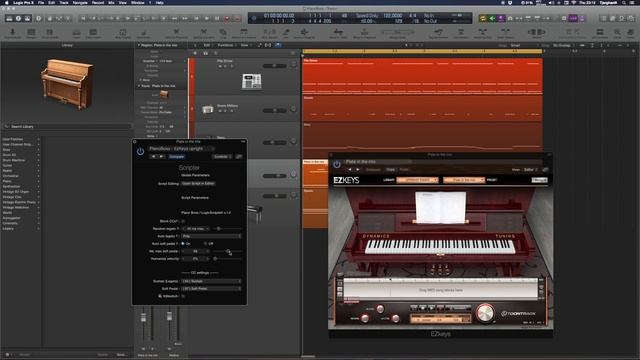
Task: Click the Random legato slider
Action: pos(227,229)
